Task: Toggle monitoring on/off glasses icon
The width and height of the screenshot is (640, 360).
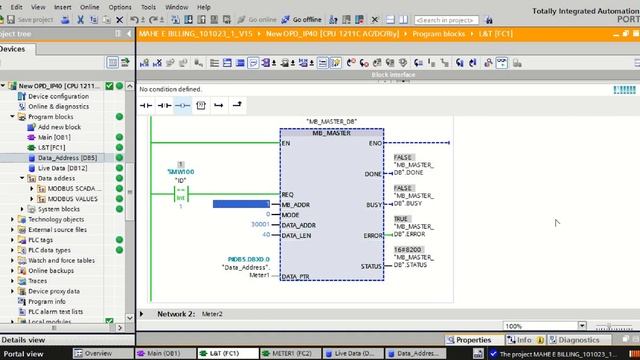Action: (x=502, y=63)
